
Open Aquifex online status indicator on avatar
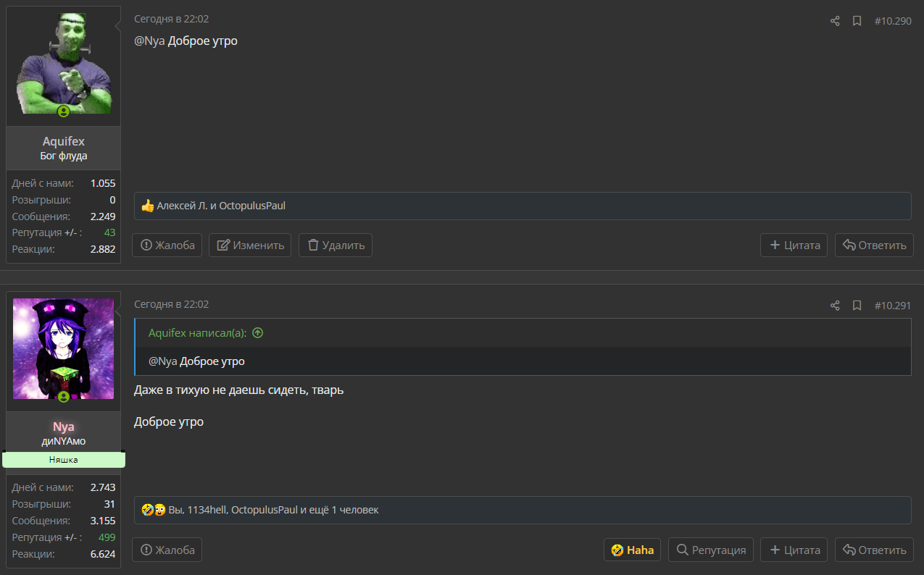coord(64,111)
